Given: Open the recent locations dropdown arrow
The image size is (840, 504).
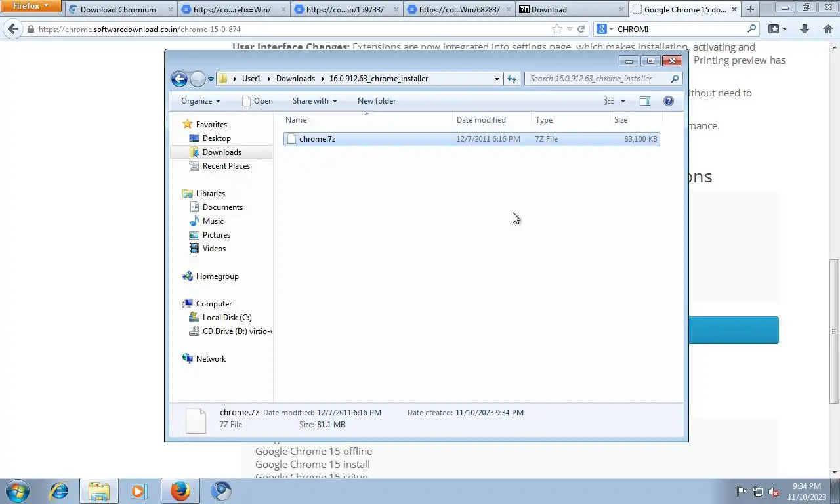Looking at the screenshot, I should [211, 79].
